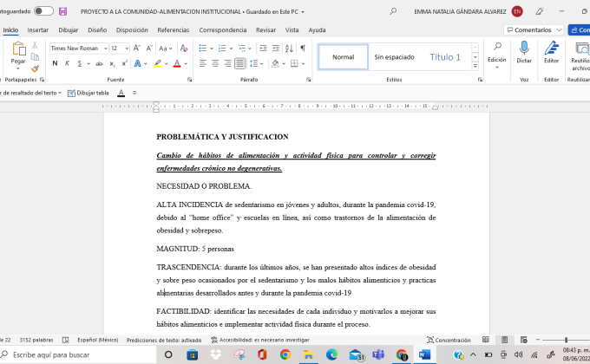Open the Insertar ribbon tab
Screen dimensions: 590x364
click(x=38, y=29)
